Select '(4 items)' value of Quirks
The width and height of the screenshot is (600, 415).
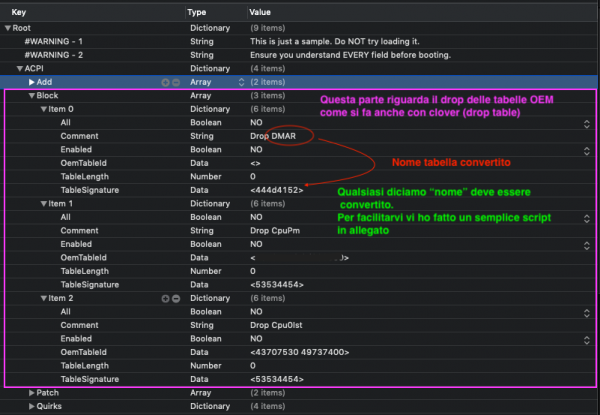pyautogui.click(x=267, y=406)
